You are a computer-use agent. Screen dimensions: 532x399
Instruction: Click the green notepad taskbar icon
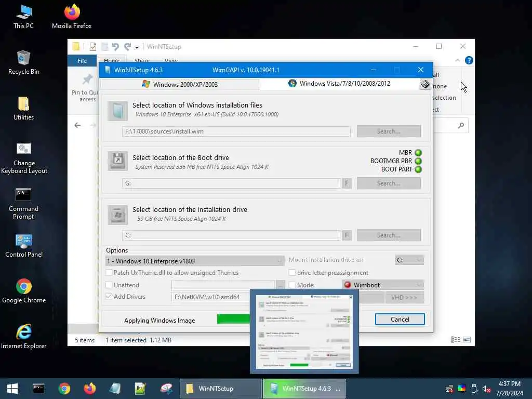[140, 389]
